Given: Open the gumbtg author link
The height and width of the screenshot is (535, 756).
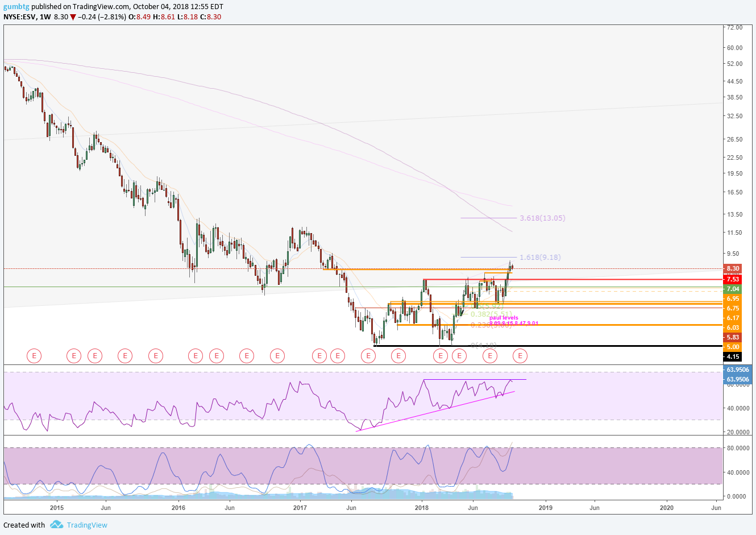Looking at the screenshot, I should [x=16, y=7].
